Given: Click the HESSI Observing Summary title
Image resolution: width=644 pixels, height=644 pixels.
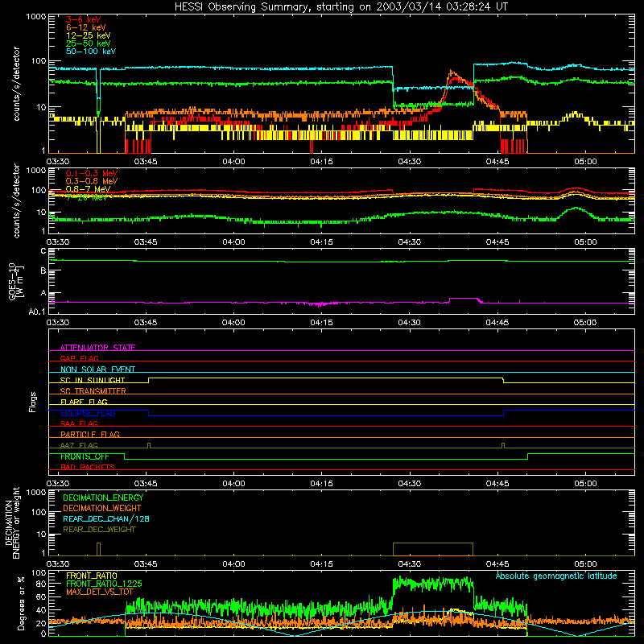Looking at the screenshot, I should [x=341, y=6].
